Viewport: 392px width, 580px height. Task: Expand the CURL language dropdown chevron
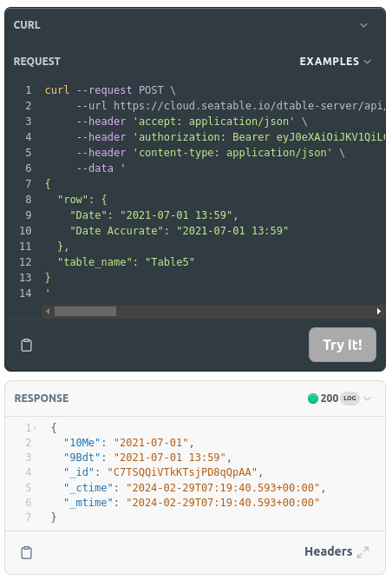click(364, 25)
